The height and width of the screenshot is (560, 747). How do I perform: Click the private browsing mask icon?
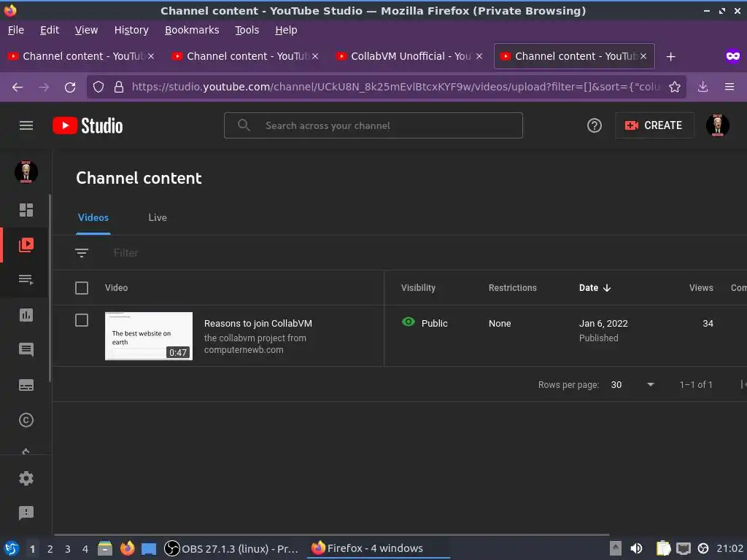click(732, 56)
